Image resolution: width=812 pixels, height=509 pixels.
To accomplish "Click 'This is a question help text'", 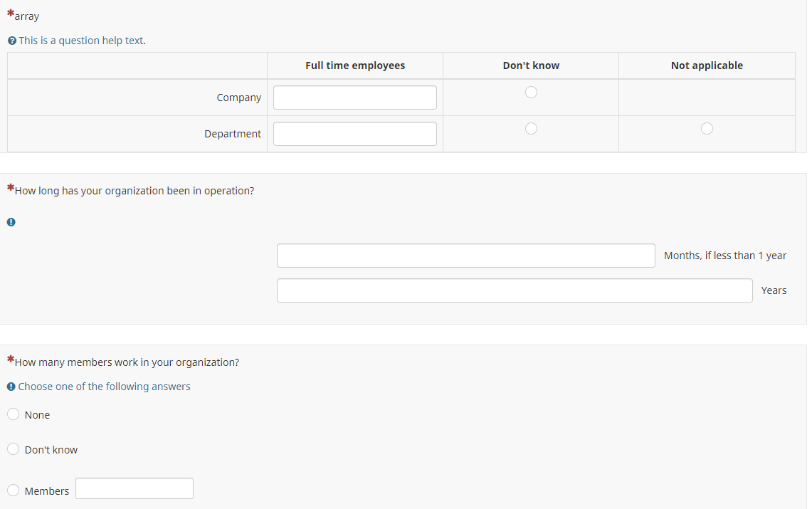I will point(82,41).
